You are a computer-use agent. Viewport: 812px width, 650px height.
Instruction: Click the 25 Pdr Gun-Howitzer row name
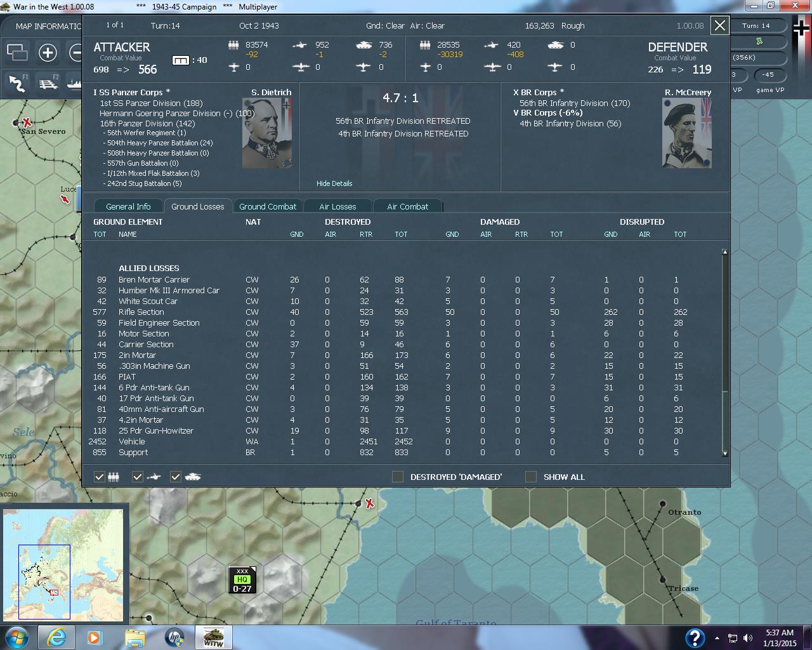(156, 430)
